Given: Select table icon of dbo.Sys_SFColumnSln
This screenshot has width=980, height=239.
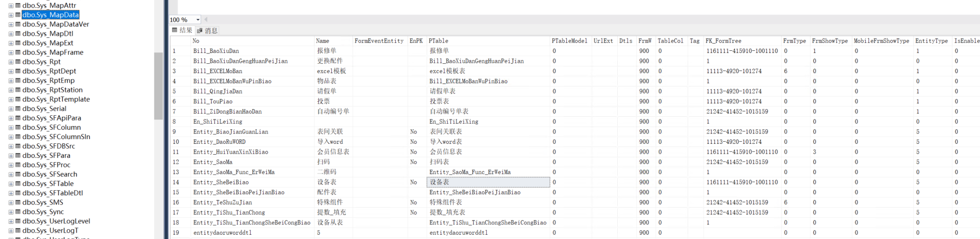Looking at the screenshot, I should click(x=18, y=137).
